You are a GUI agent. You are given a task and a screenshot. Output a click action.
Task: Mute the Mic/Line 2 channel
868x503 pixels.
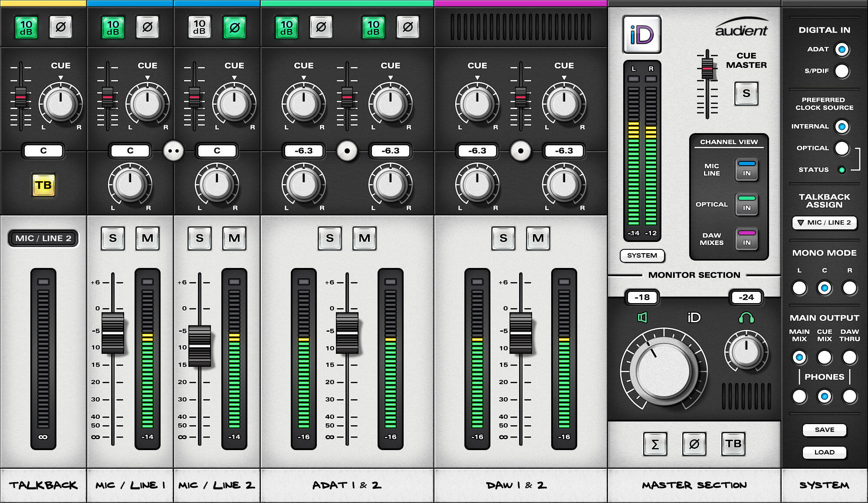tap(234, 238)
